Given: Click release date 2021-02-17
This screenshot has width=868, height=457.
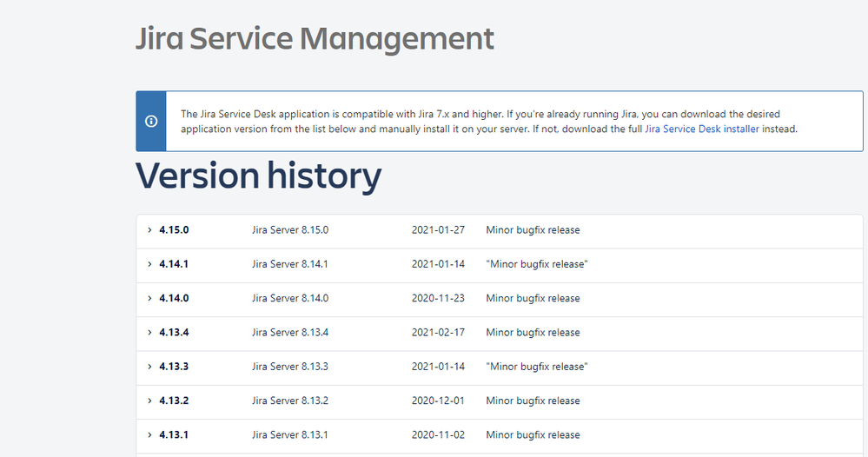Looking at the screenshot, I should (x=438, y=333).
